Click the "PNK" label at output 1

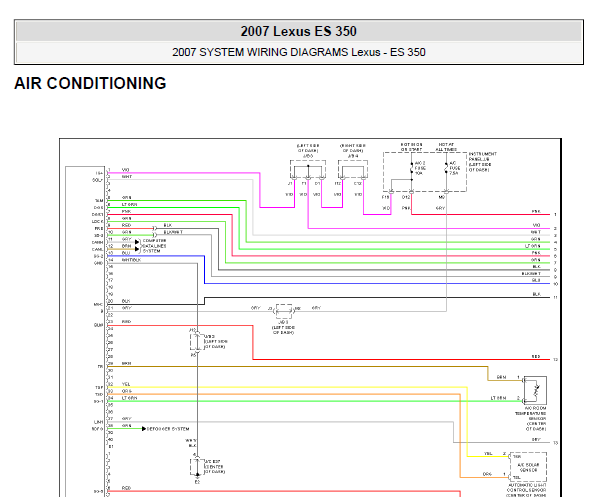536,212
